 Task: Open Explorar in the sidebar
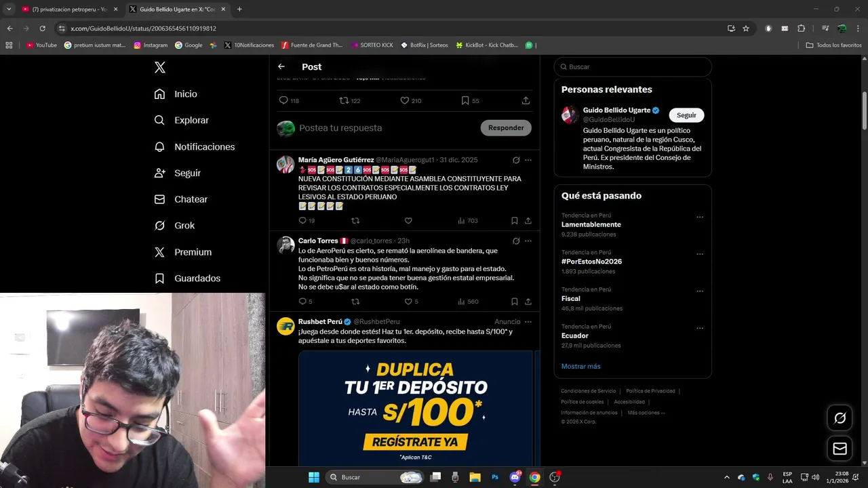pyautogui.click(x=182, y=120)
